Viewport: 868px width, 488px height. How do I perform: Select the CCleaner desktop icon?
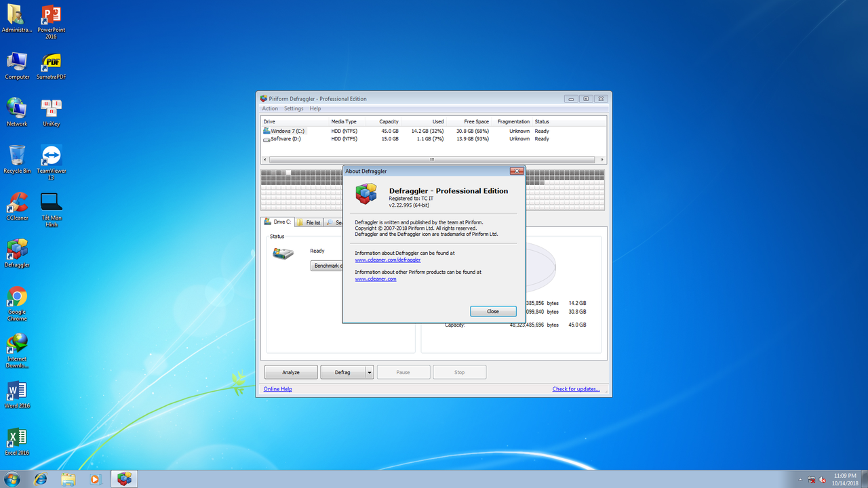[17, 206]
